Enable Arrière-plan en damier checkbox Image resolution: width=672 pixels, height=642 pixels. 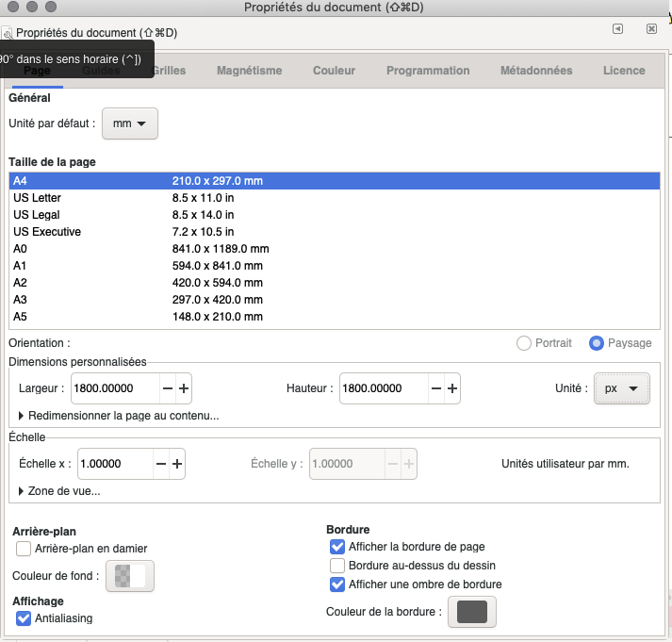24,549
